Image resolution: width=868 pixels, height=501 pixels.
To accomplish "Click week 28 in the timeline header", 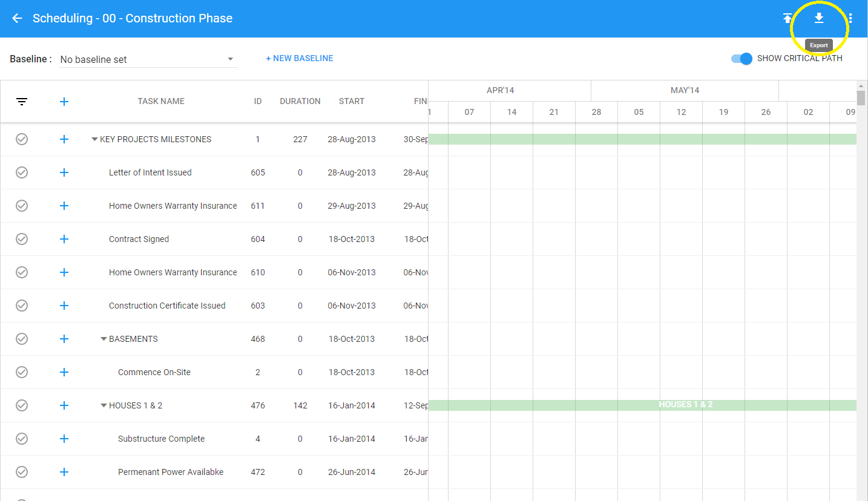I will click(596, 112).
